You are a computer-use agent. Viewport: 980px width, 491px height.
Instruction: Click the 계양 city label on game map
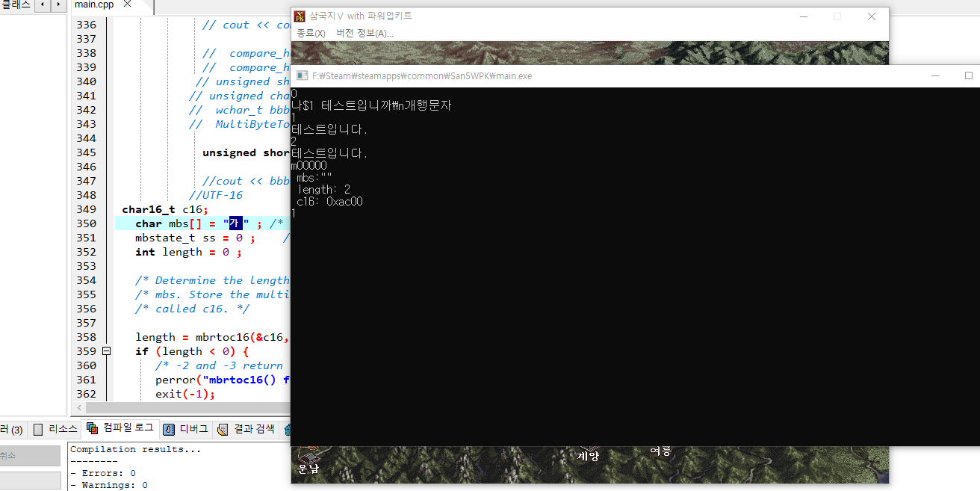(x=589, y=455)
